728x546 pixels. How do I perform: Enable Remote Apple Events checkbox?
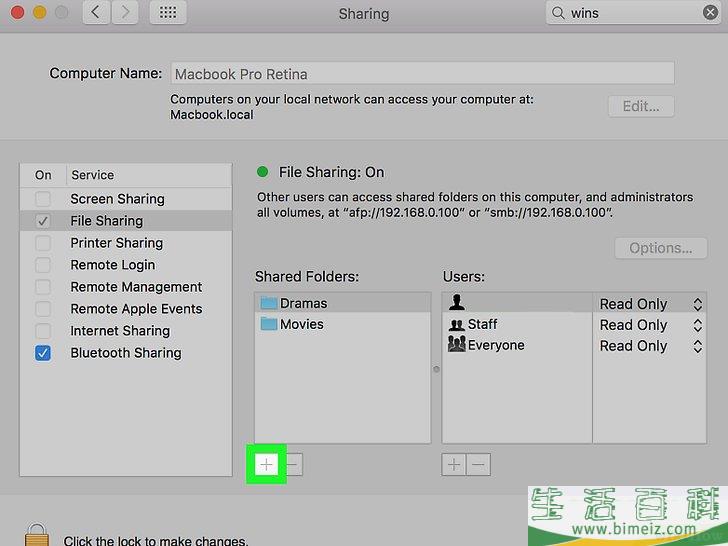pyautogui.click(x=43, y=309)
